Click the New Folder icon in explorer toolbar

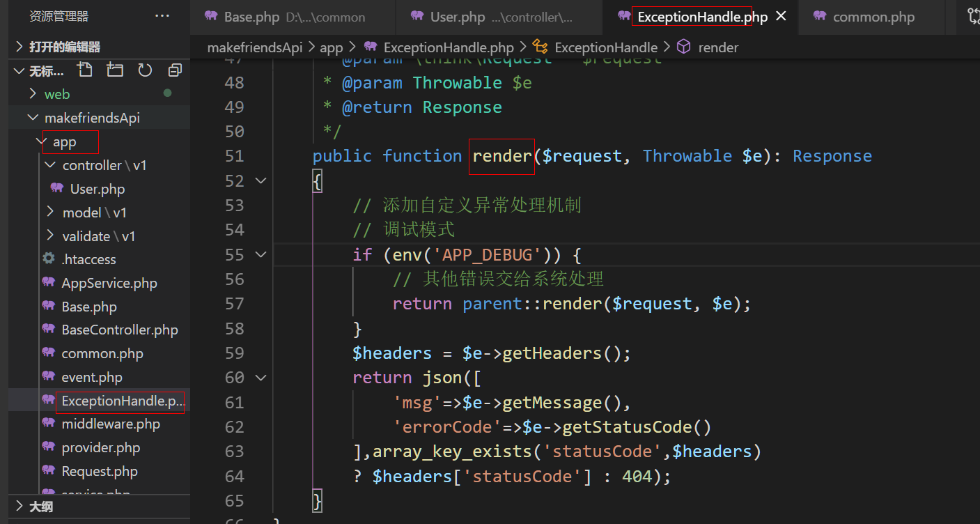115,70
